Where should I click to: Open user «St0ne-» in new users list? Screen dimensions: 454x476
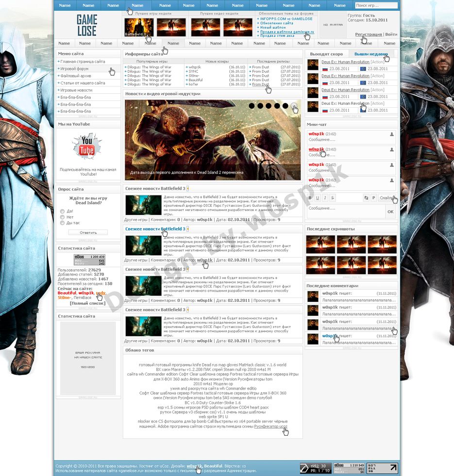tap(194, 76)
